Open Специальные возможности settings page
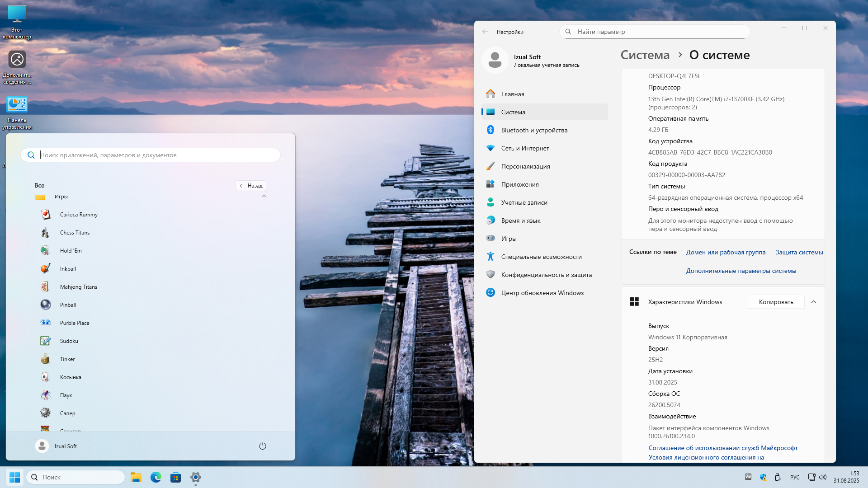Image resolution: width=868 pixels, height=488 pixels. [x=545, y=257]
